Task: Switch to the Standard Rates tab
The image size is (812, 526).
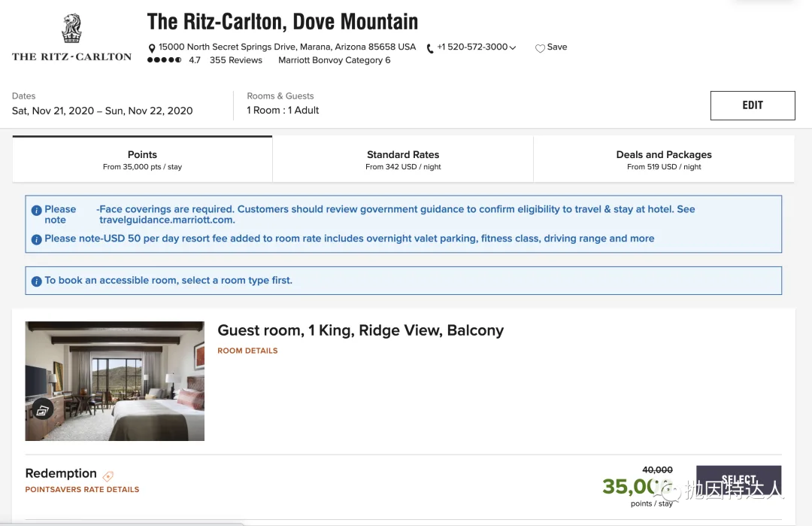Action: coord(403,159)
